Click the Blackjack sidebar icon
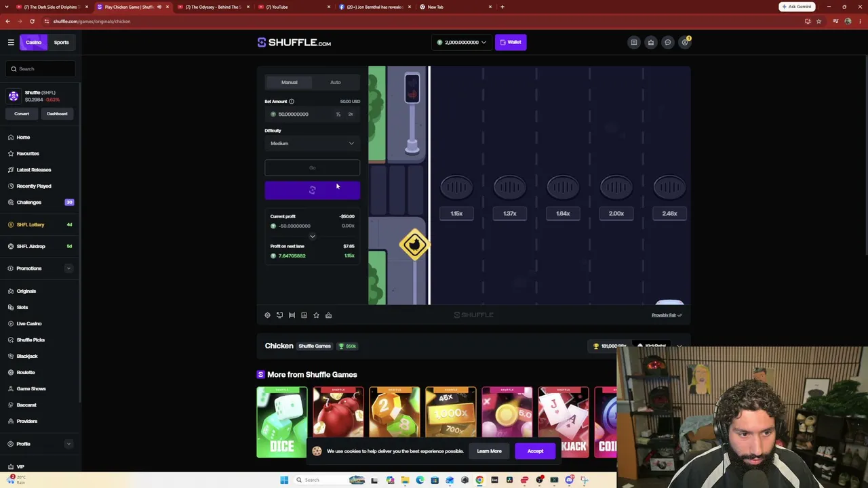The width and height of the screenshot is (868, 488). click(x=11, y=356)
